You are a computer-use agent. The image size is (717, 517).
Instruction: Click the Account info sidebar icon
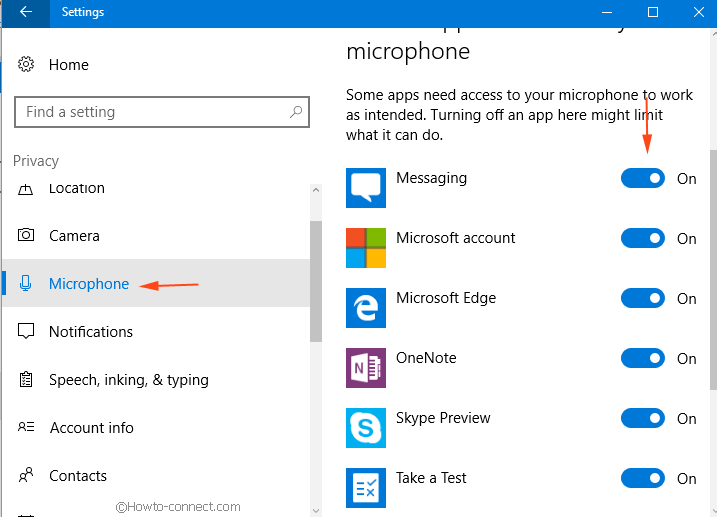pyautogui.click(x=26, y=427)
